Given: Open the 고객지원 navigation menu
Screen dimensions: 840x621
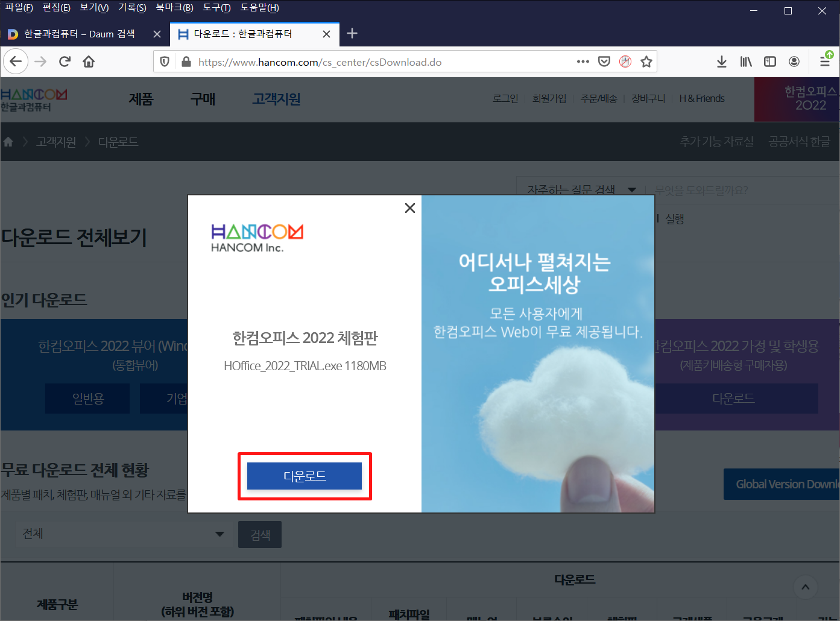Looking at the screenshot, I should tap(277, 99).
